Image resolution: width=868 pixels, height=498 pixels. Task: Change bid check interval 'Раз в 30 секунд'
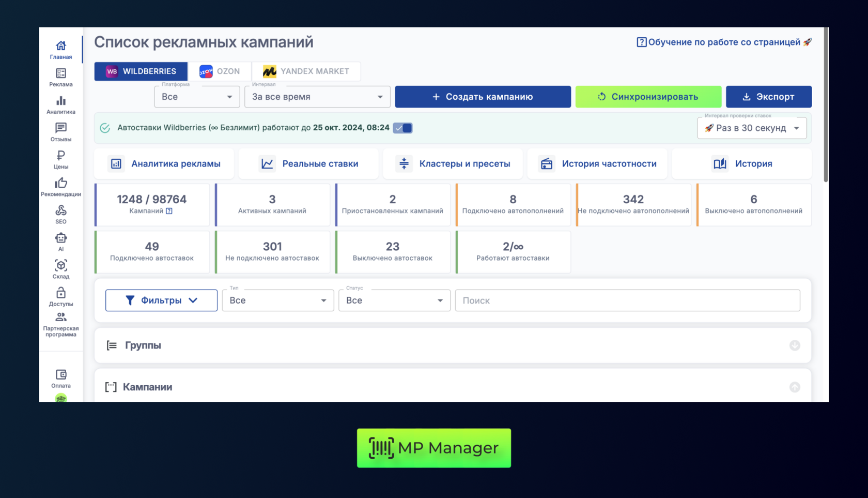coord(752,128)
